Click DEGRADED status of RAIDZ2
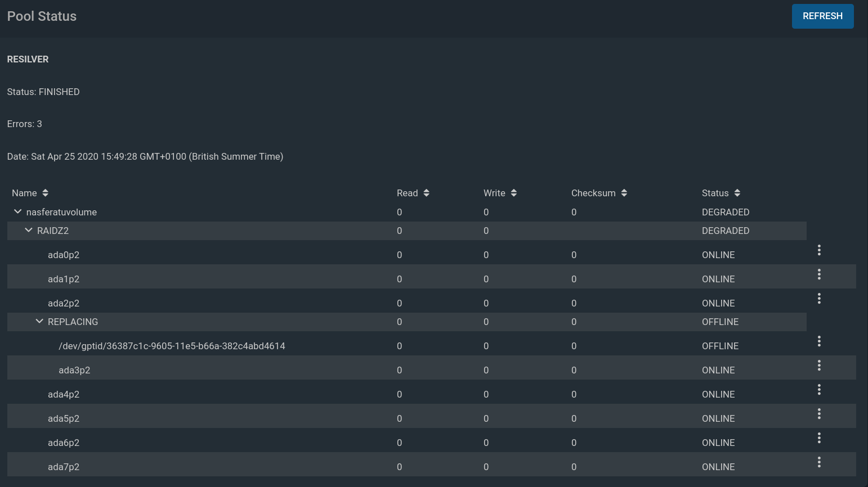The width and height of the screenshot is (868, 487). coord(726,231)
